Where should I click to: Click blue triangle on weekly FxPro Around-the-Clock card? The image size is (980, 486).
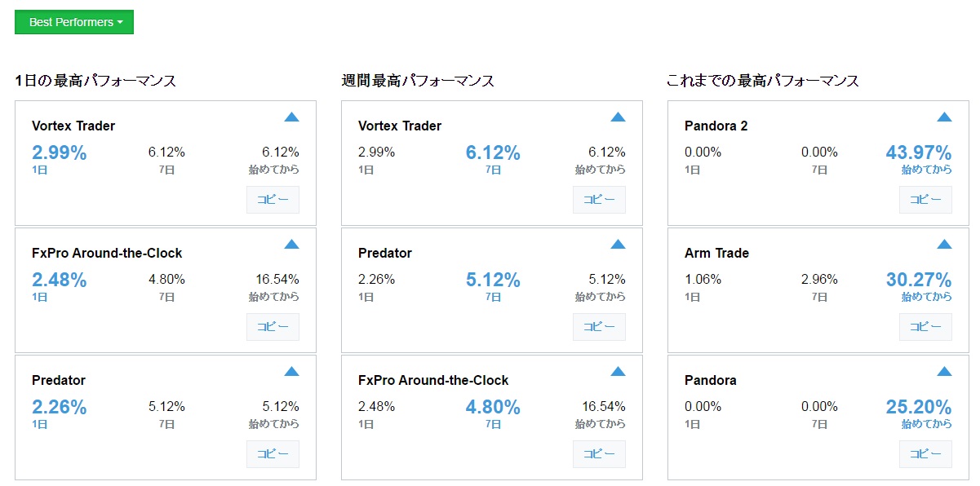(x=619, y=371)
